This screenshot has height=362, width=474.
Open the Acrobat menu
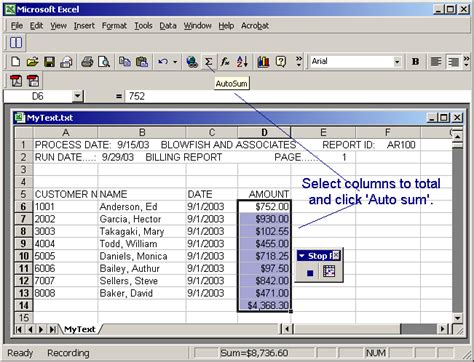tap(255, 26)
